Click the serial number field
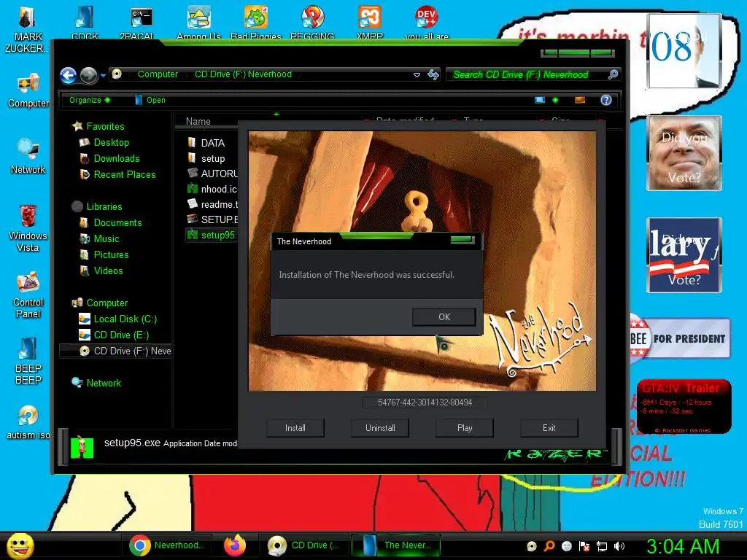The width and height of the screenshot is (747, 560). (425, 402)
